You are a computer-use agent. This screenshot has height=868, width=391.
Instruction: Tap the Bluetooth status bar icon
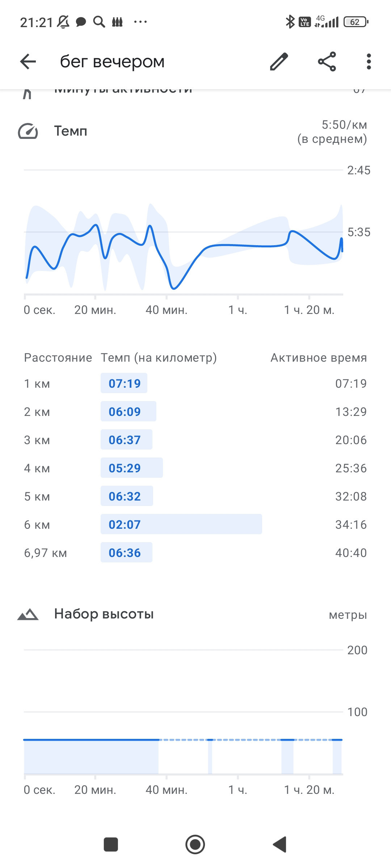(290, 22)
